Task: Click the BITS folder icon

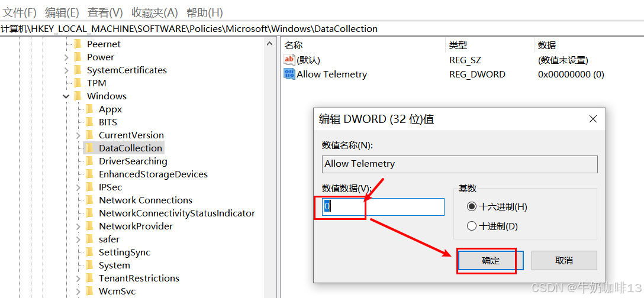Action: pos(89,122)
